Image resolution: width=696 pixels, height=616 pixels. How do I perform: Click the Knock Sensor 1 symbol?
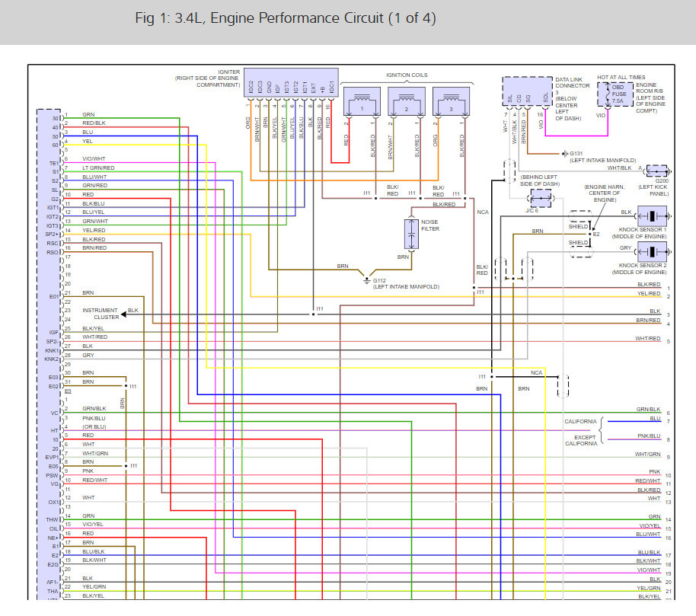[x=652, y=216]
